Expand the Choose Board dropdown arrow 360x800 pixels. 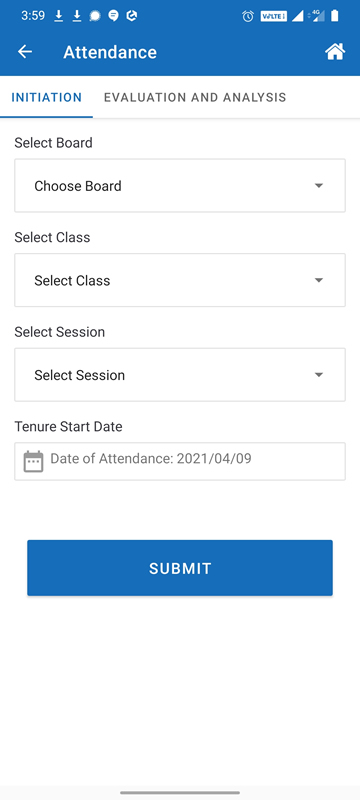[319, 186]
